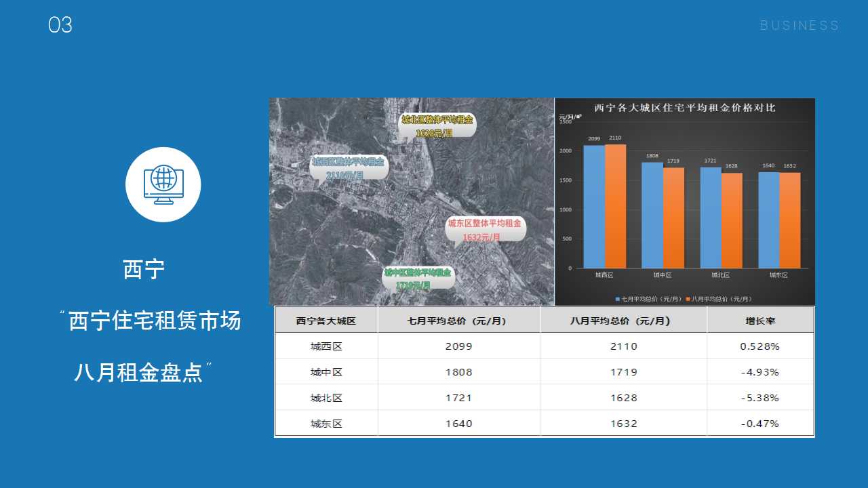The width and height of the screenshot is (868, 488).
Task: Click the 城北区 rent label on the map
Action: click(436, 126)
